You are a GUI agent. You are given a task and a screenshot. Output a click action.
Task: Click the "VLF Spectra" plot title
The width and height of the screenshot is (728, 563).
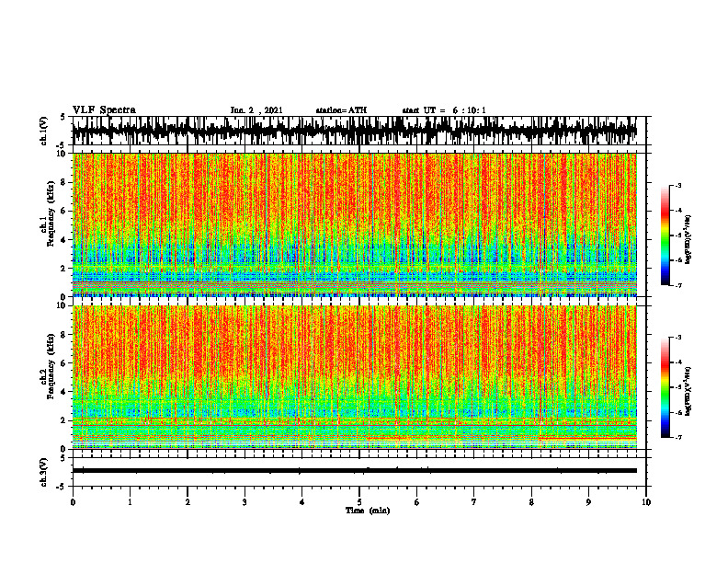click(104, 110)
